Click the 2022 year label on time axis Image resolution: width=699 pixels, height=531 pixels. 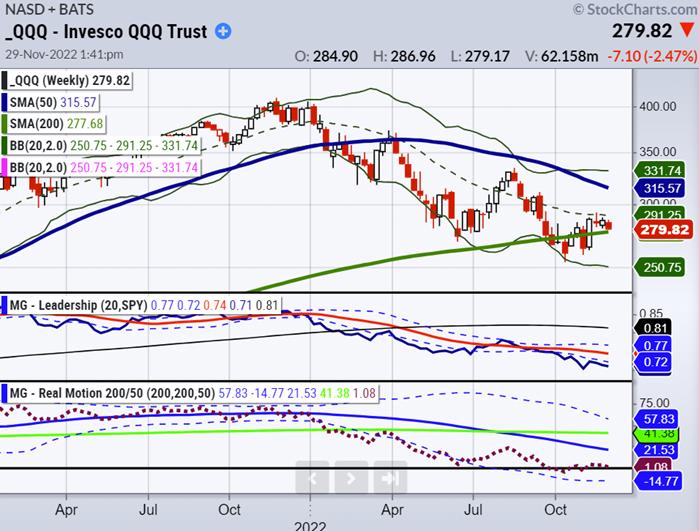[x=310, y=526]
